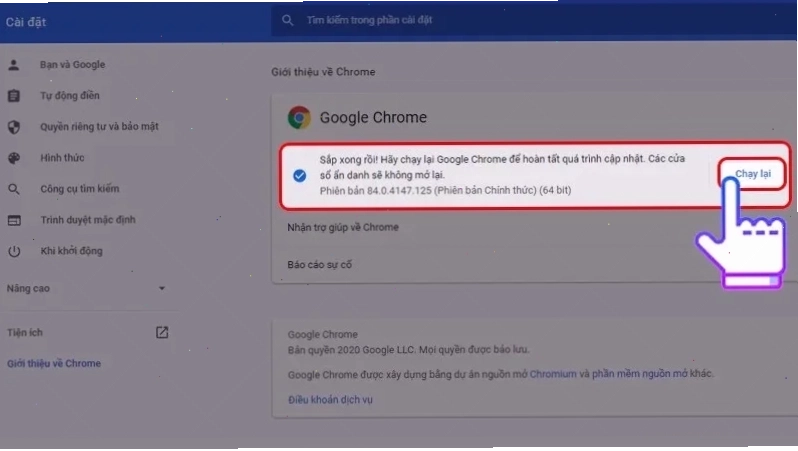Viewport: 798px width, 451px height.
Task: Open the Chromium link
Action: click(553, 374)
